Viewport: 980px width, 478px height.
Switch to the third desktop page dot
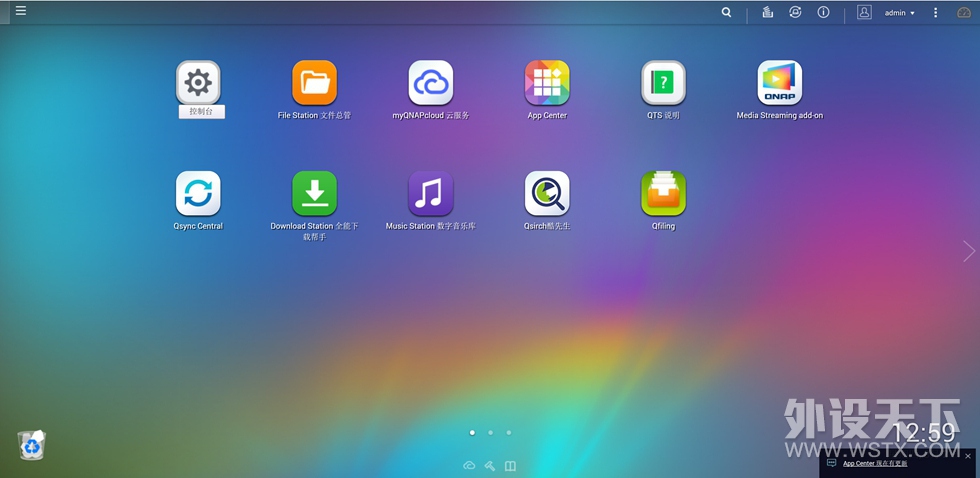(x=509, y=432)
